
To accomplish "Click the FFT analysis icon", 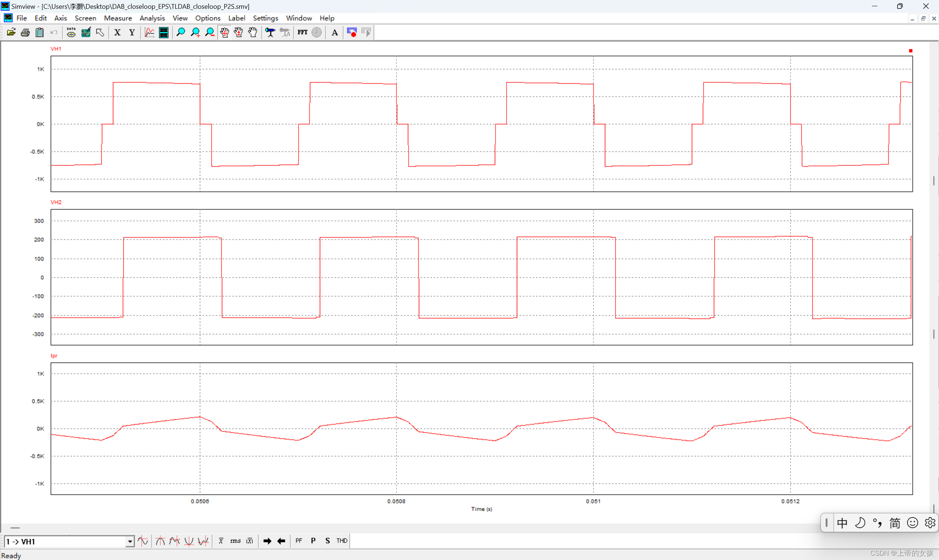I will point(302,33).
